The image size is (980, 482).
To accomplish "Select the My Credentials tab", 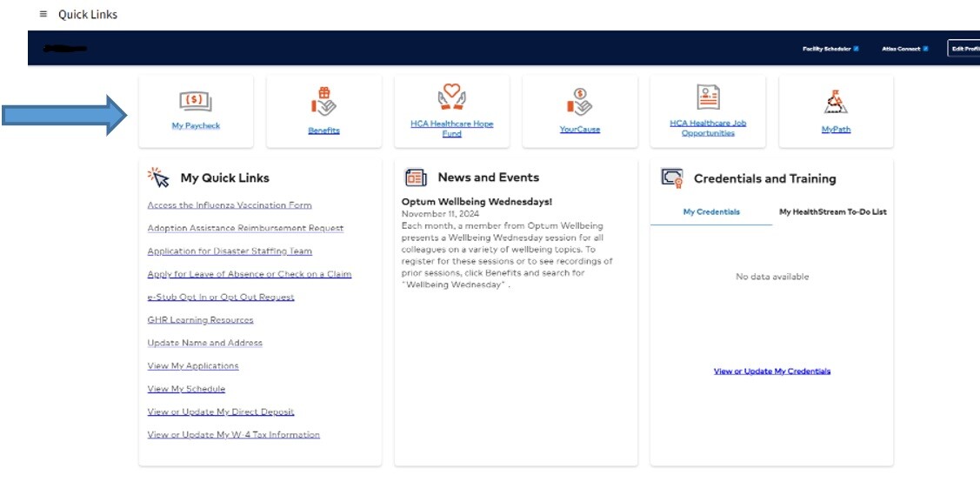I will point(711,211).
